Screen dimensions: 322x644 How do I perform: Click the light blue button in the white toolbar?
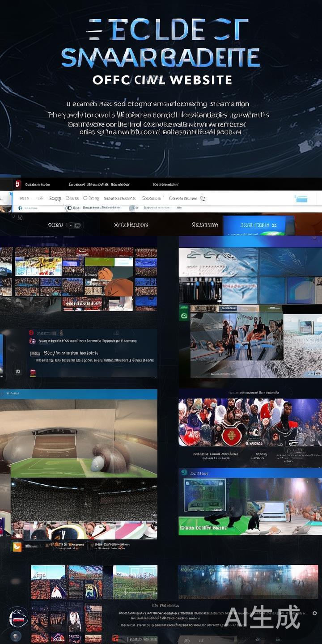point(301,199)
